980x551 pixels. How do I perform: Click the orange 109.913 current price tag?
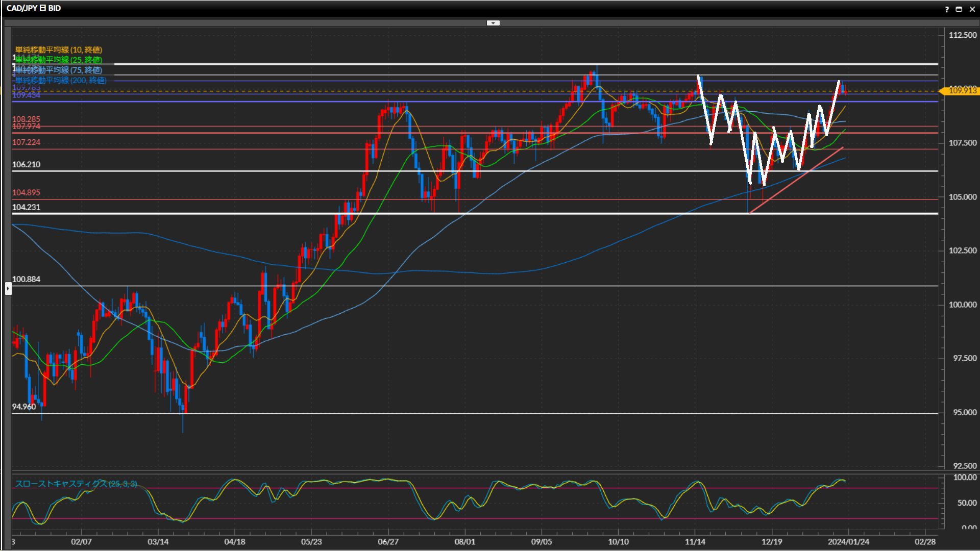(962, 90)
